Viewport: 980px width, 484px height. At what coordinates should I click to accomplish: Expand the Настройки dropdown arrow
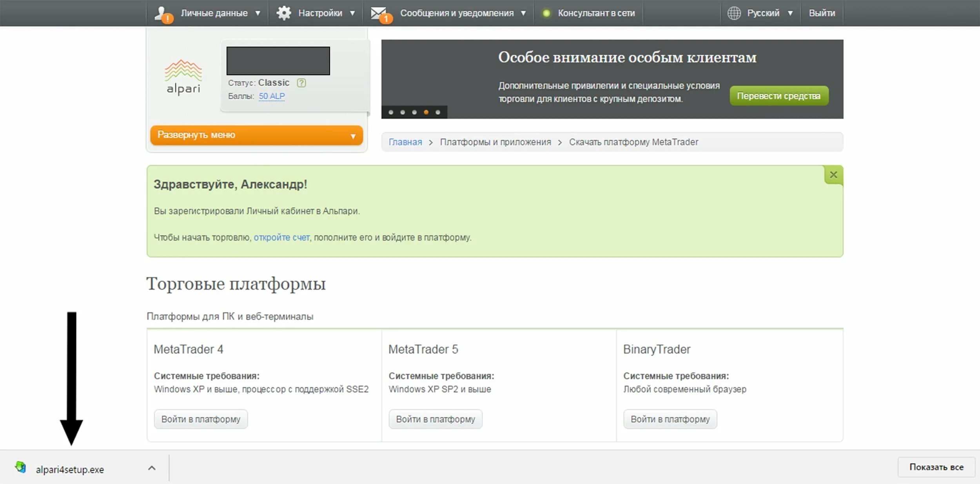tap(352, 13)
